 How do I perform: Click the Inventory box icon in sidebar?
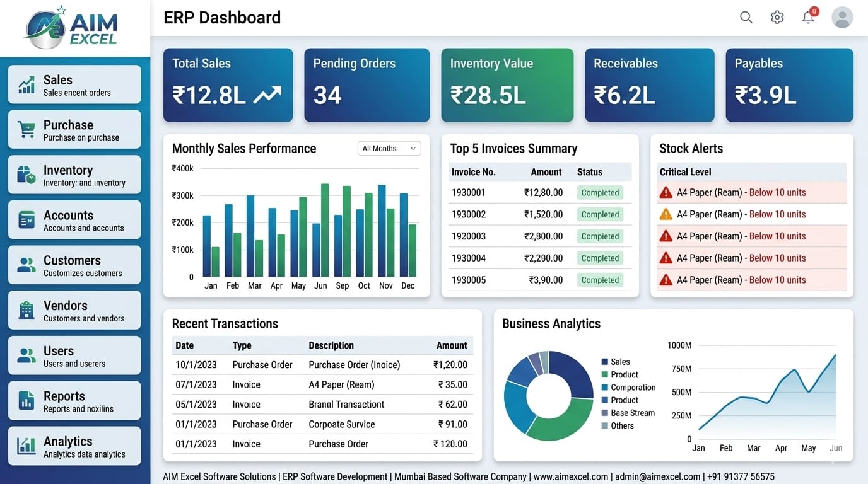(26, 175)
